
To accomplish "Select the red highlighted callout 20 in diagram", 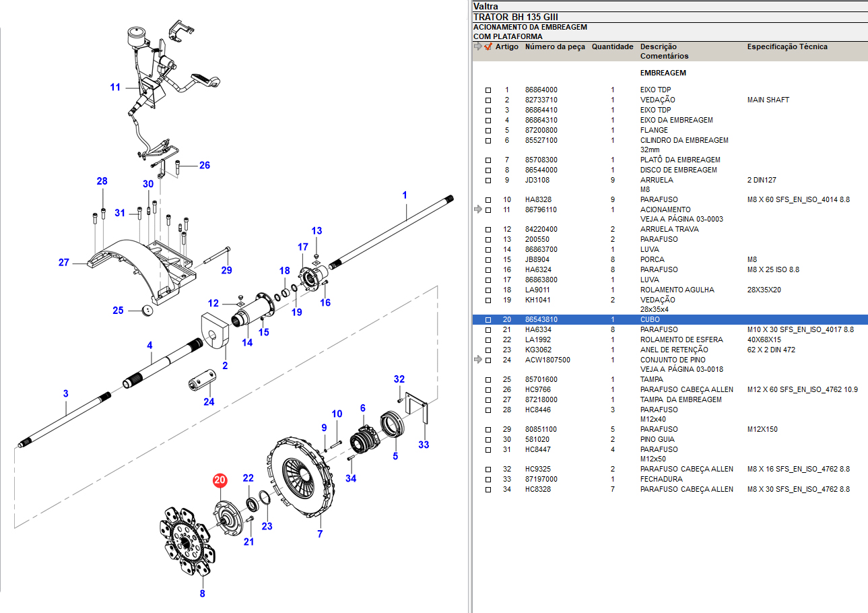I will pos(220,480).
